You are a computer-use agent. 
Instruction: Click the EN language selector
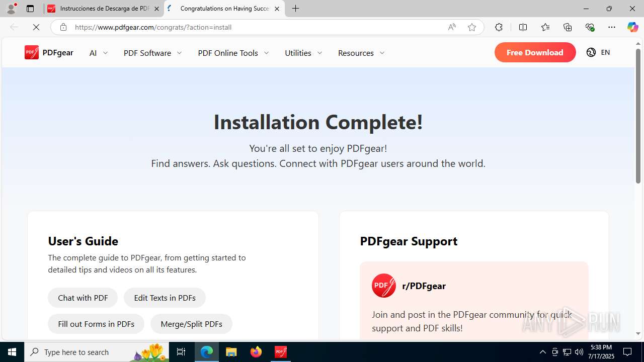605,52
